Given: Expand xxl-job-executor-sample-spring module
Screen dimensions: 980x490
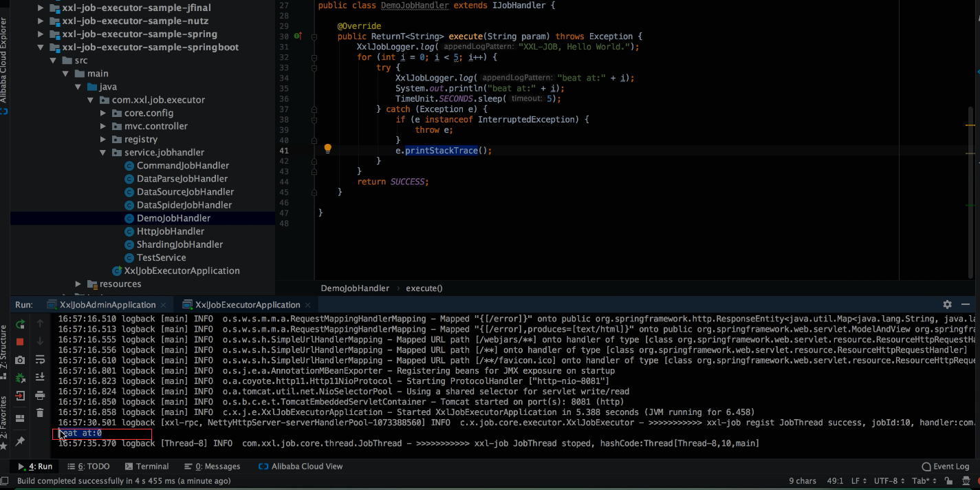Looking at the screenshot, I should click(41, 34).
